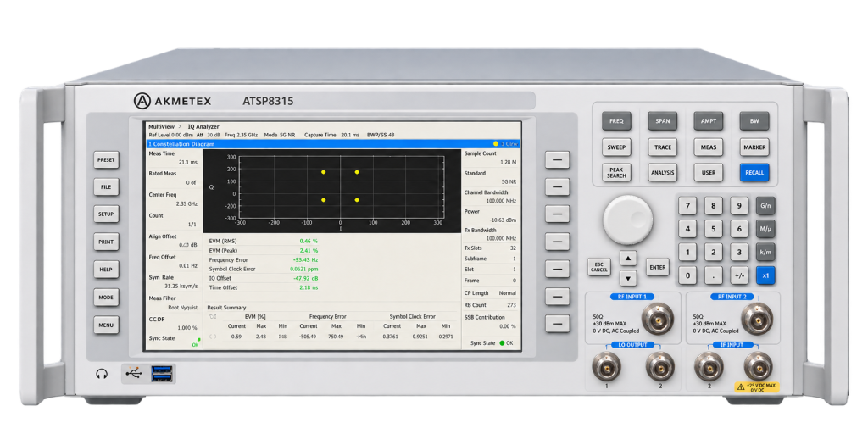The height and width of the screenshot is (434, 868).
Task: Tap keypad digit 5
Action: (x=713, y=229)
